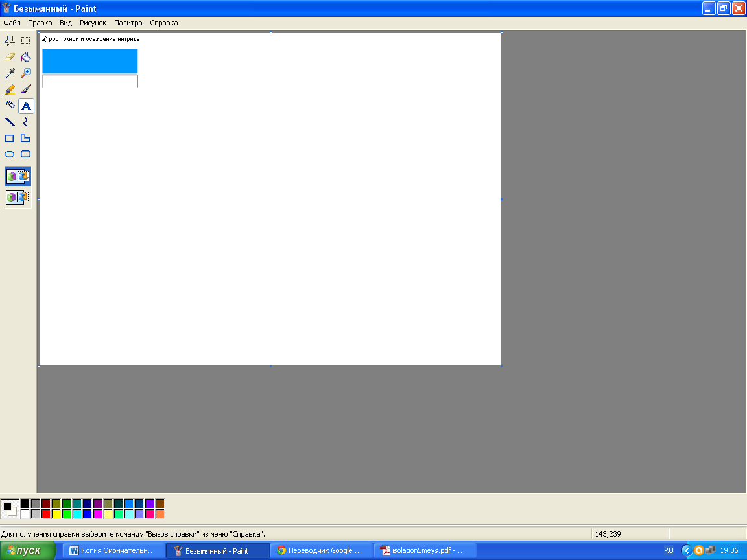Click the cursor coordinates '143,239' in status bar
The height and width of the screenshot is (560, 747).
(x=608, y=534)
